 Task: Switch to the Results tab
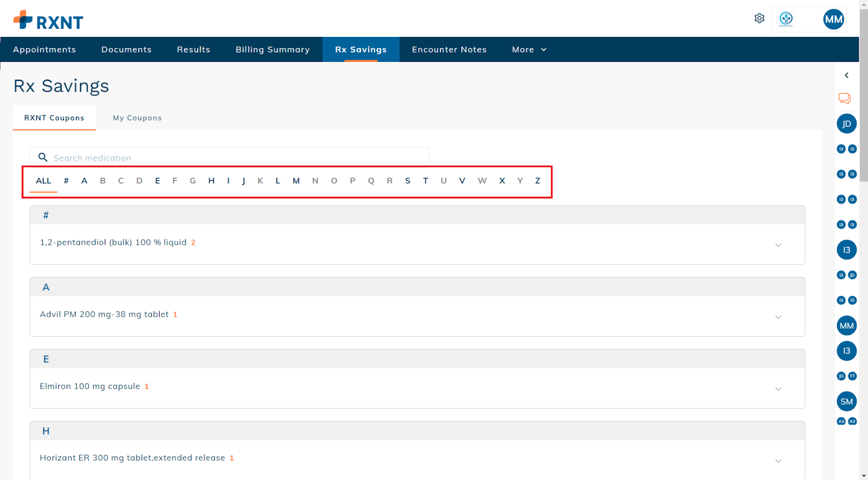[193, 49]
